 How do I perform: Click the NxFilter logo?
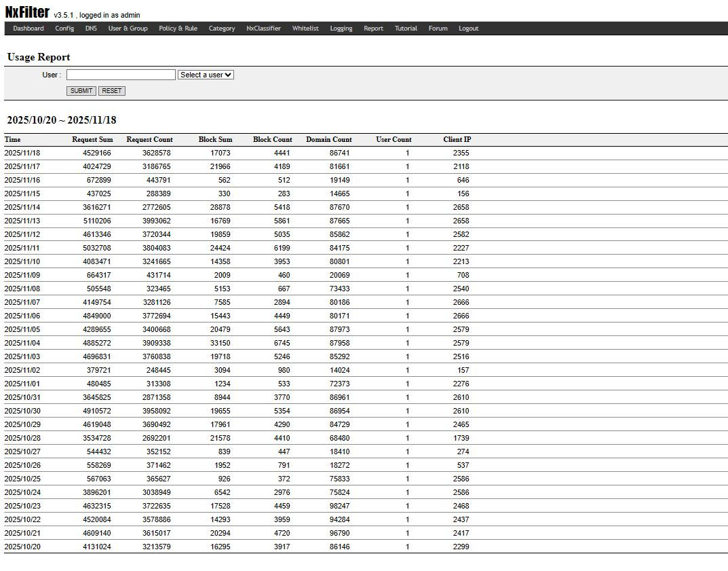click(27, 12)
